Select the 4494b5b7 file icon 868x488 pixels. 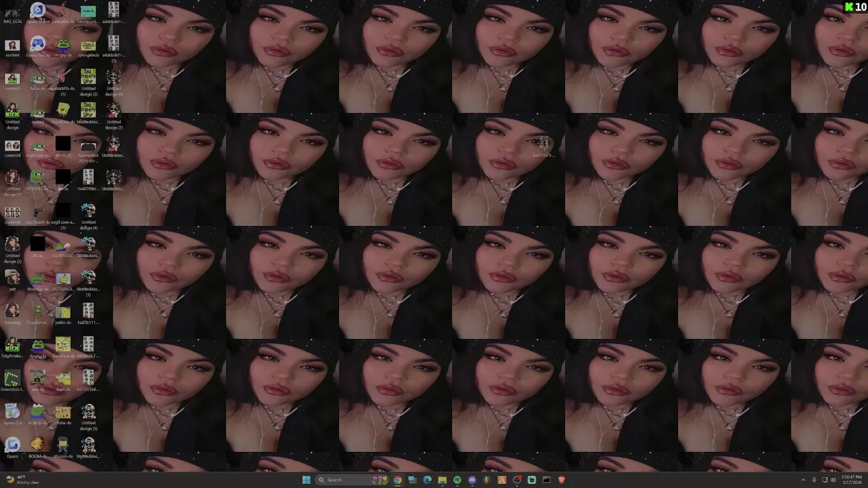pyautogui.click(x=88, y=348)
